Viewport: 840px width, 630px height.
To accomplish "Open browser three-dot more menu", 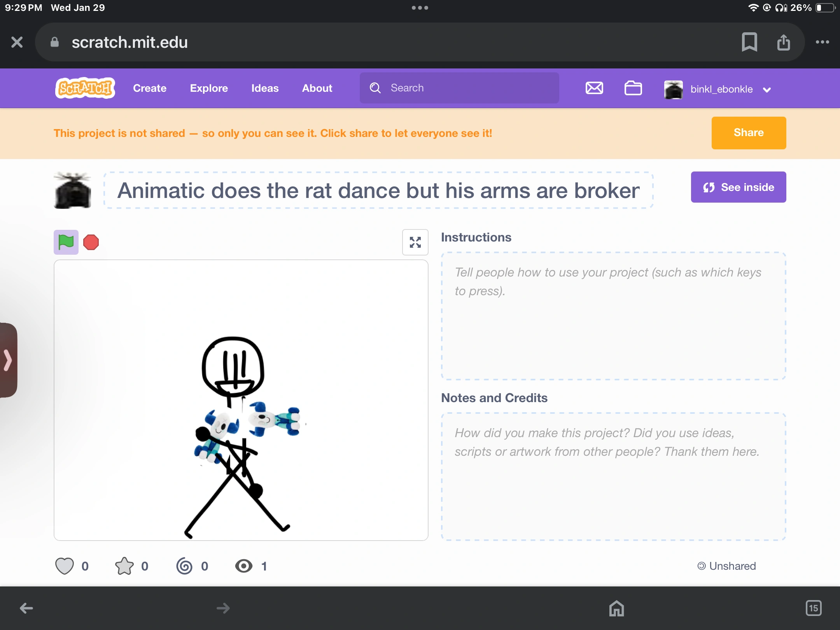I will click(822, 42).
